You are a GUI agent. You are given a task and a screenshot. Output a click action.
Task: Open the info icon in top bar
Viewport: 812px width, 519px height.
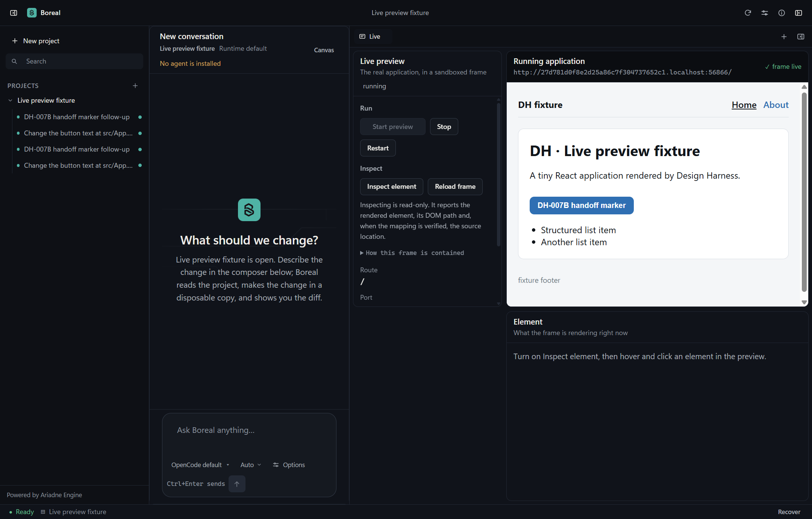point(782,13)
